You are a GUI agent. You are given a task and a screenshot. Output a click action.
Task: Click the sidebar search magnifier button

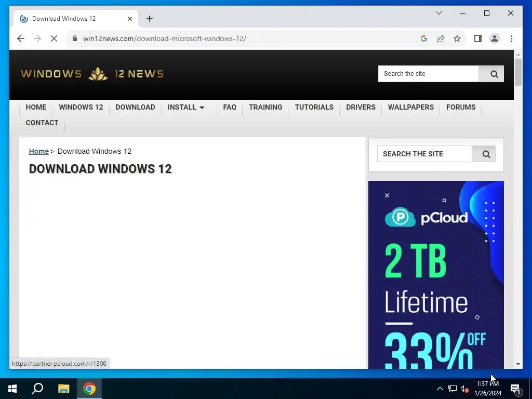486,154
